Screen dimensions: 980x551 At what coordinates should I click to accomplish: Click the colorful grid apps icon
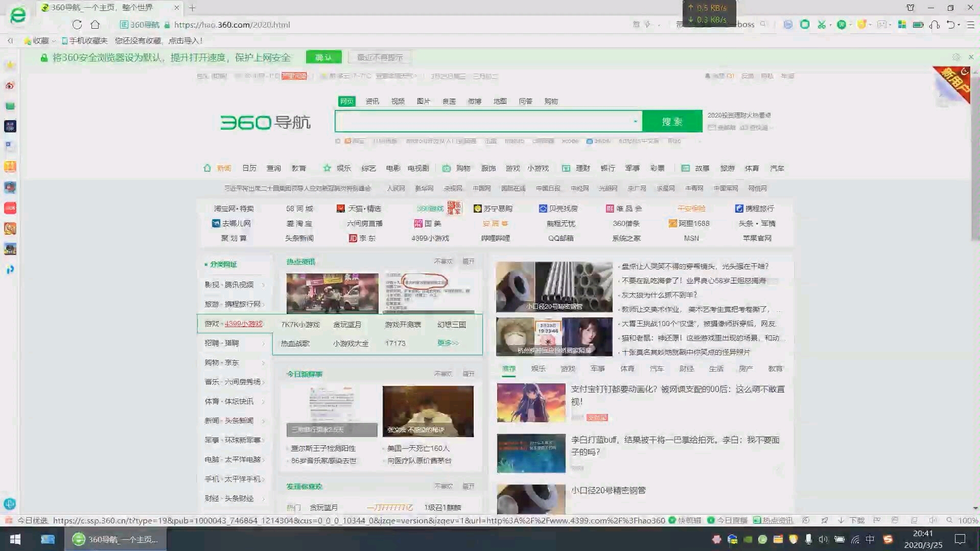coord(902,25)
